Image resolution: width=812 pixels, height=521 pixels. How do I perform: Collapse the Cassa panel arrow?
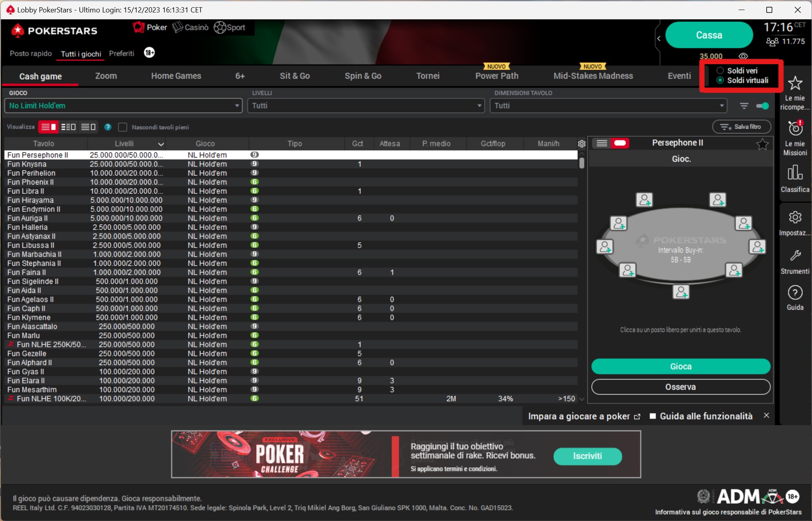[658, 39]
